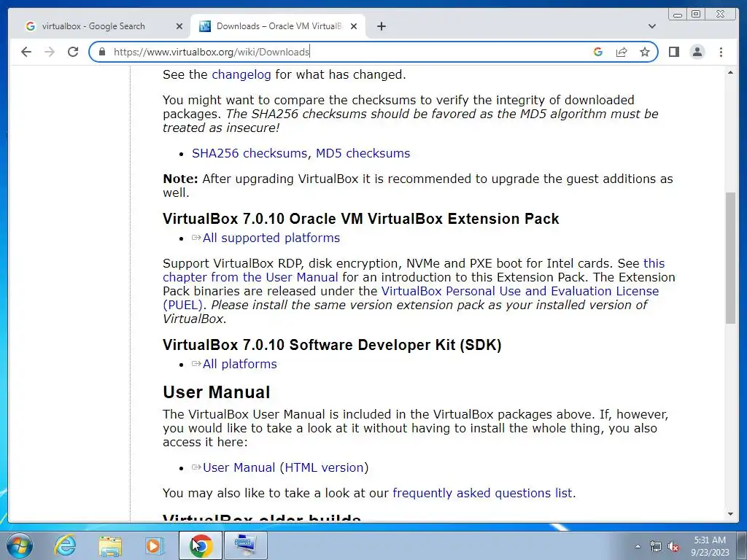Screen dimensions: 747x560
Task: Bookmark this page with the star
Action: (645, 52)
